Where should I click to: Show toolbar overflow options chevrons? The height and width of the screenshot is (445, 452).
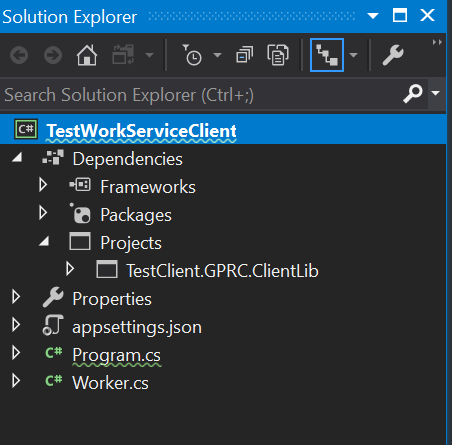(x=437, y=42)
